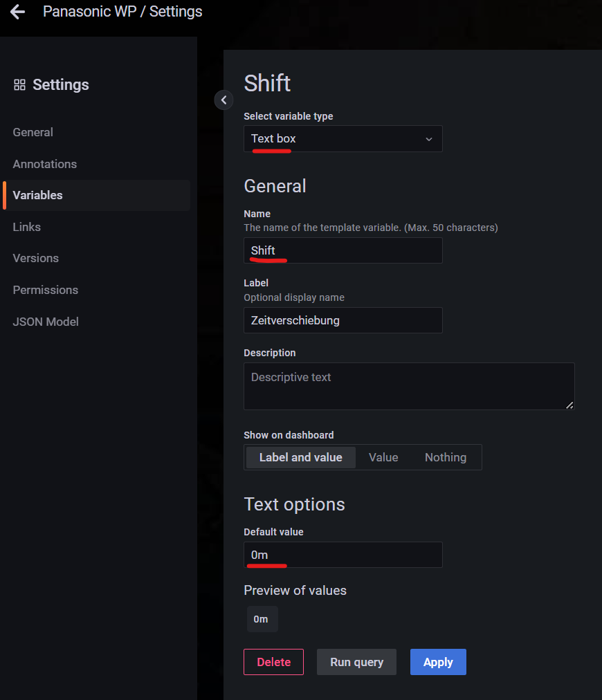Select the Label and value option

[300, 457]
